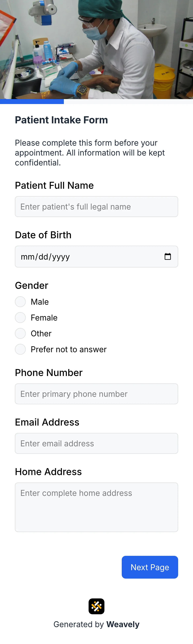
Task: Click the Weavely logo icon
Action: click(x=96, y=606)
